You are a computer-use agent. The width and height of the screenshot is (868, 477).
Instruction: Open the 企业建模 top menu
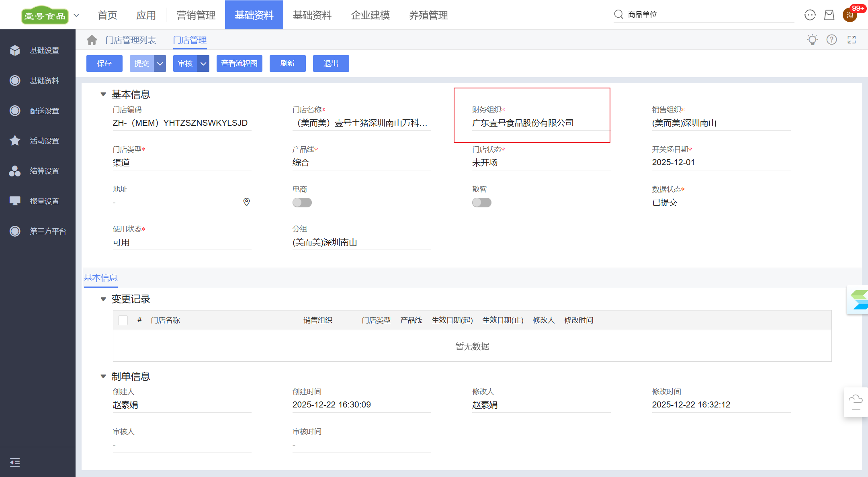click(x=370, y=15)
